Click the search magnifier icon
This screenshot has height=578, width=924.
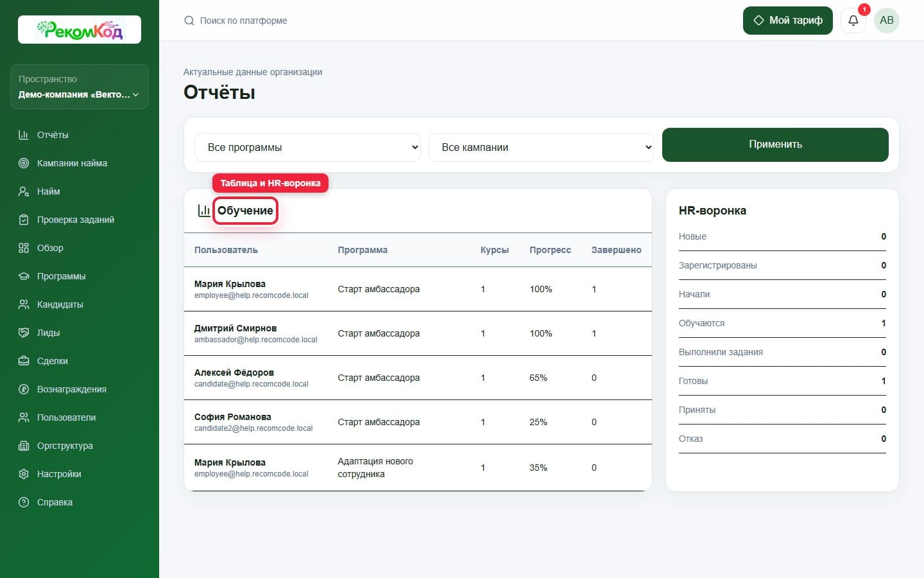coord(189,21)
